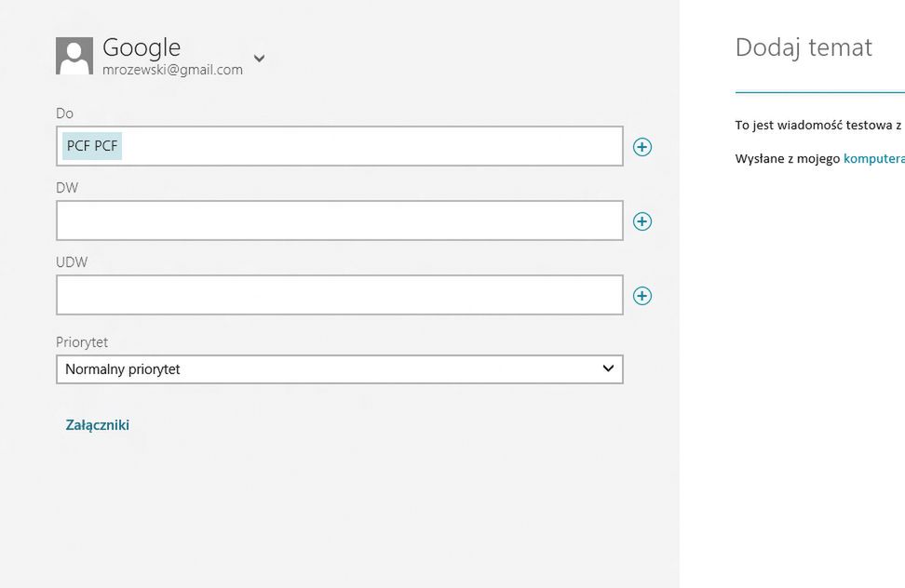The height and width of the screenshot is (588, 905).
Task: Open the Załączniki attachments link
Action: (x=98, y=425)
